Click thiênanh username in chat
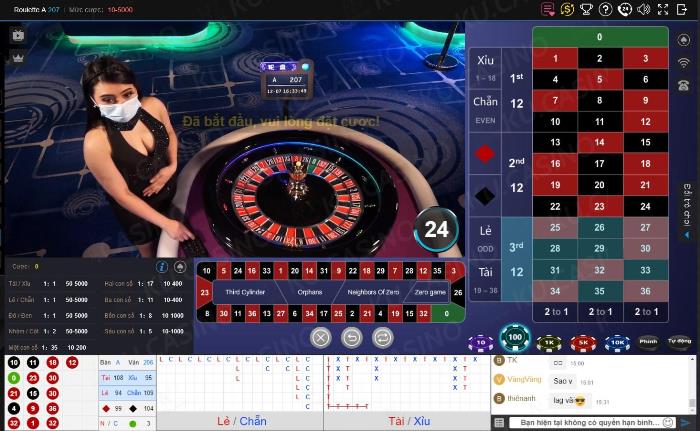Screen dimensions: 700x431 click(521, 398)
